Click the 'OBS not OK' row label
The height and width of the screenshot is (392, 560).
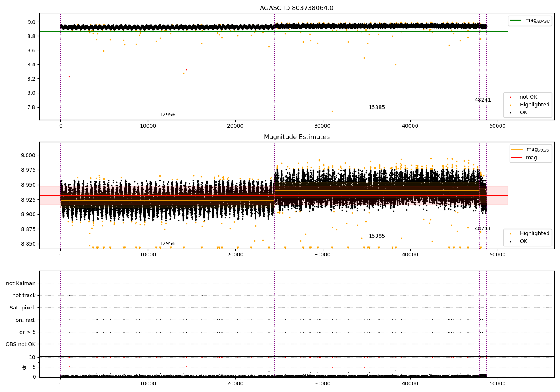click(21, 344)
